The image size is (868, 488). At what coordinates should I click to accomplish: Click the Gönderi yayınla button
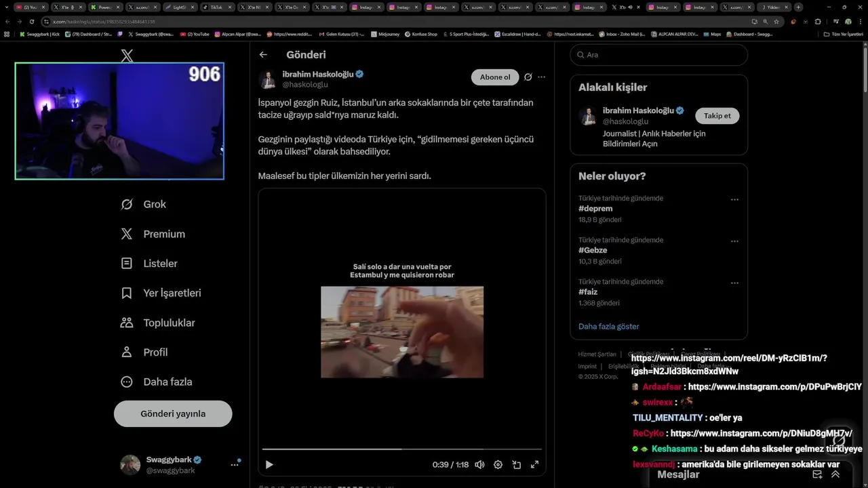point(173,413)
